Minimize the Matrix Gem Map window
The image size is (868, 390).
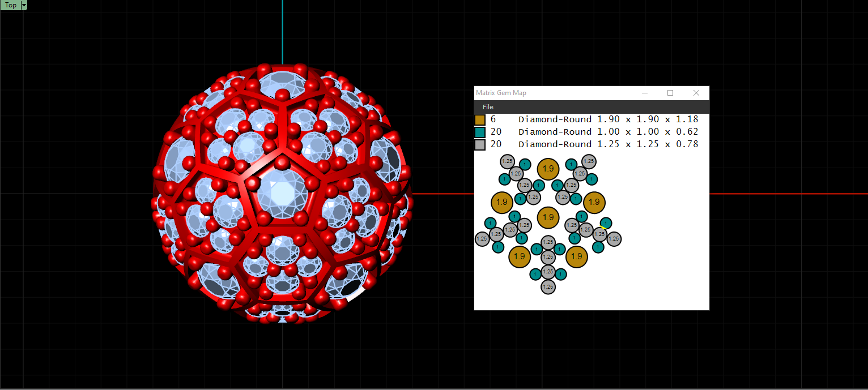[644, 93]
